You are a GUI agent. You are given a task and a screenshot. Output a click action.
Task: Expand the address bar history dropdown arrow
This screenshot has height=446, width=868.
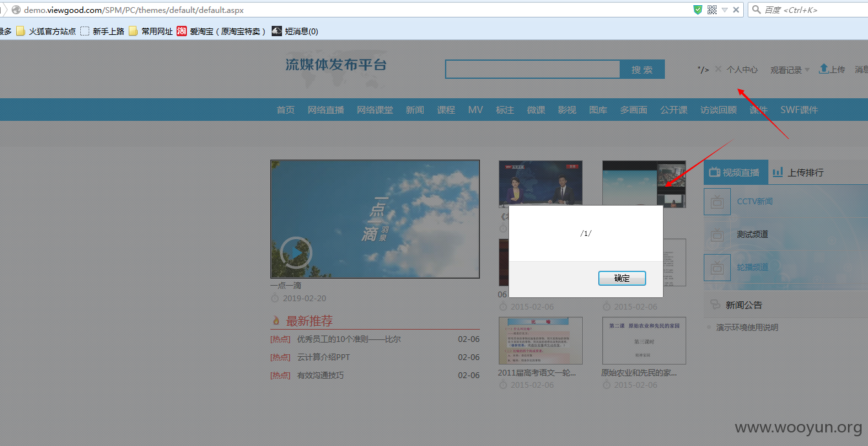pyautogui.click(x=724, y=10)
